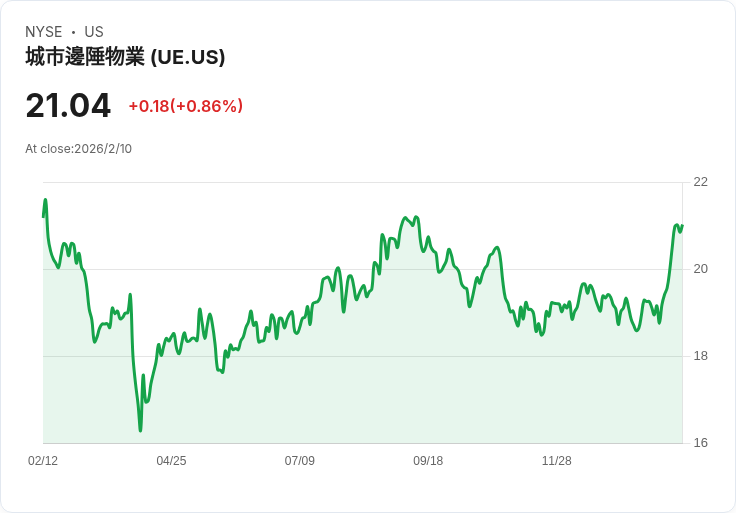Open the 城市邊陲物業 (UE.US) stock title
Viewport: 736px width, 513px height.
click(x=125, y=57)
